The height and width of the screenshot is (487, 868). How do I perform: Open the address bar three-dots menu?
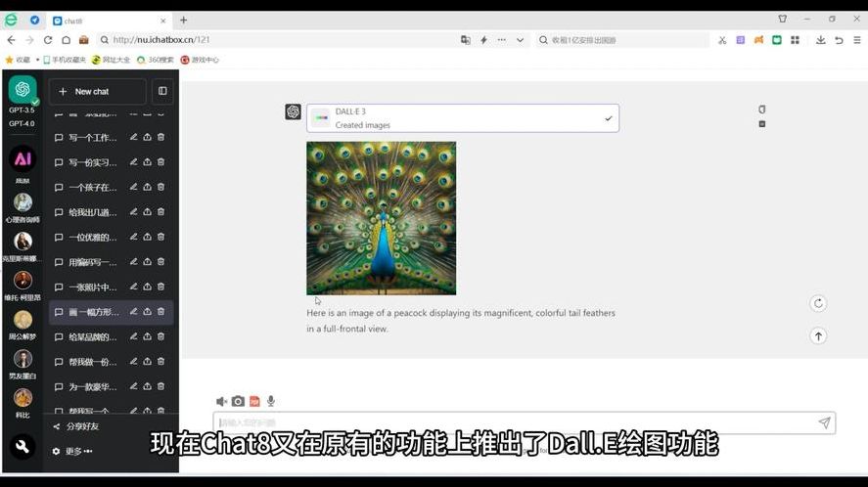point(502,40)
